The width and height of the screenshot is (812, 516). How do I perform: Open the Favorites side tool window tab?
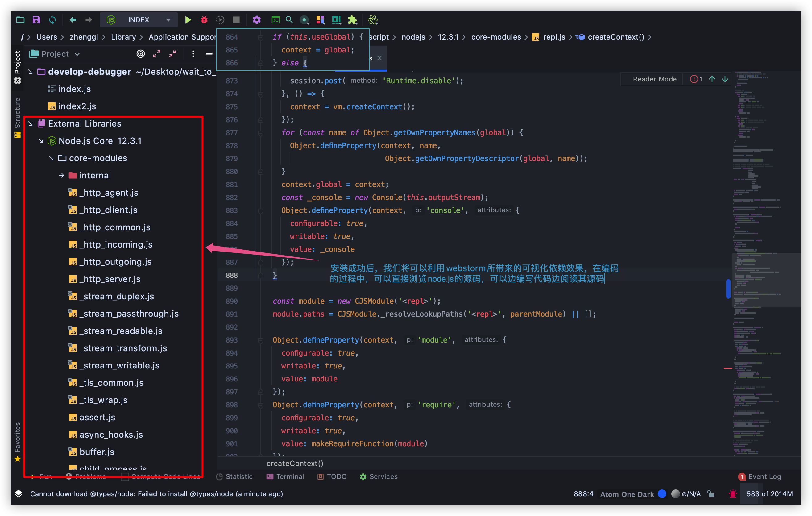[x=18, y=442]
